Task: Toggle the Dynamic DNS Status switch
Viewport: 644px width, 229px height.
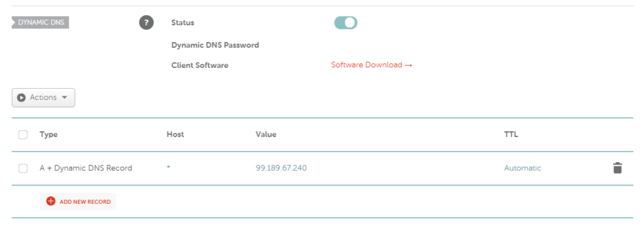Action: tap(345, 23)
